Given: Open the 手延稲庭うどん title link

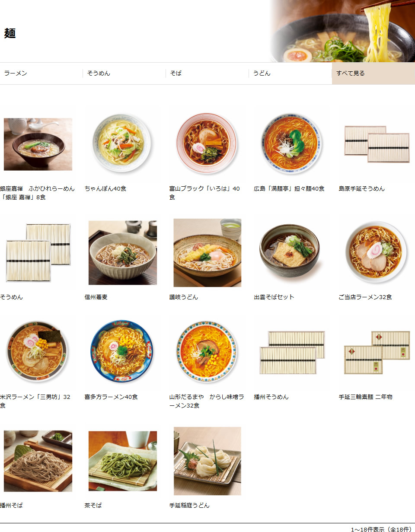Looking at the screenshot, I should pos(189,506).
